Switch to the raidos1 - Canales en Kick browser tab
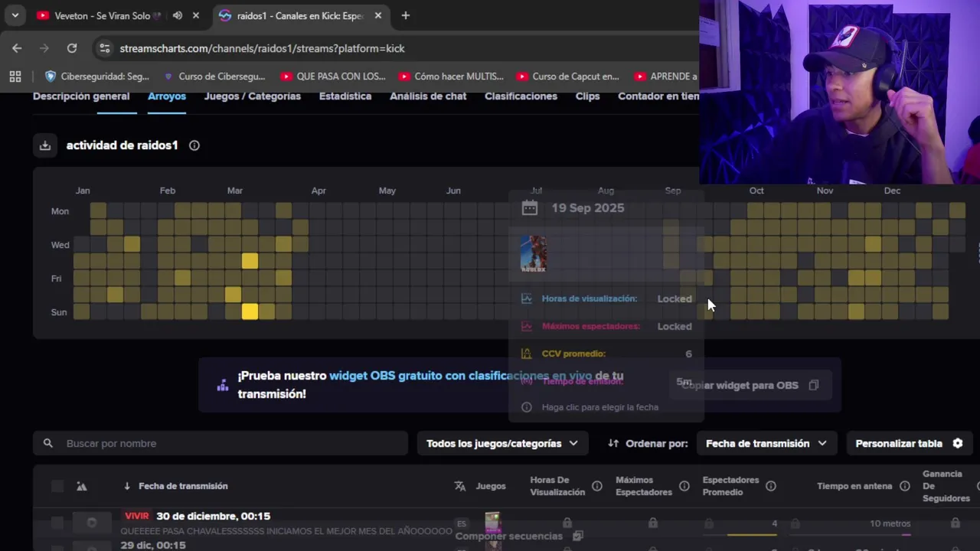This screenshot has height=551, width=980. point(299,15)
